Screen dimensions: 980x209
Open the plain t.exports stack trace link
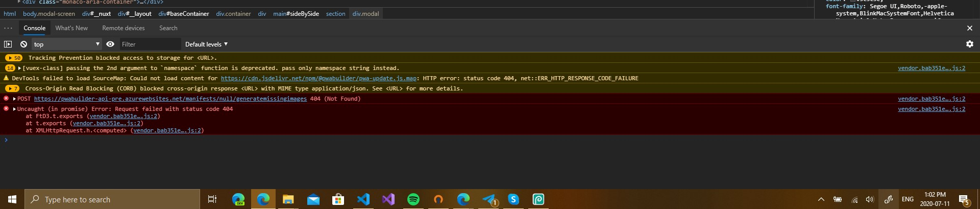[x=107, y=123]
